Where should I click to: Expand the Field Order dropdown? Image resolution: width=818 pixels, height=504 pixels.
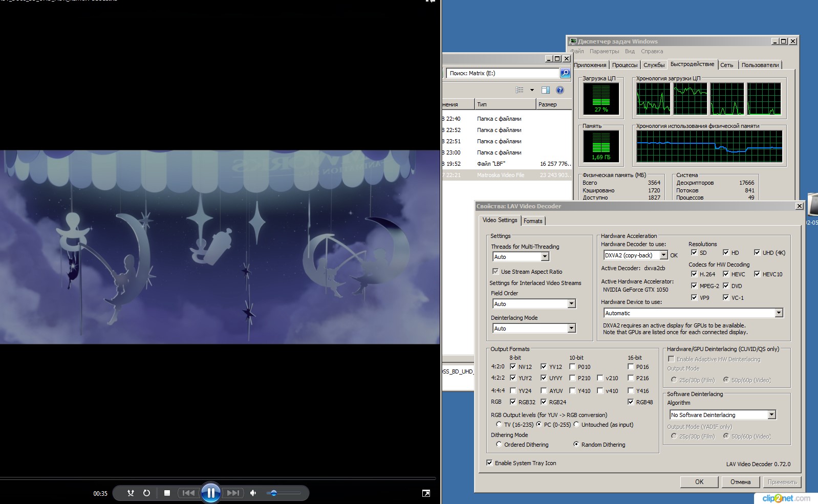(x=571, y=304)
